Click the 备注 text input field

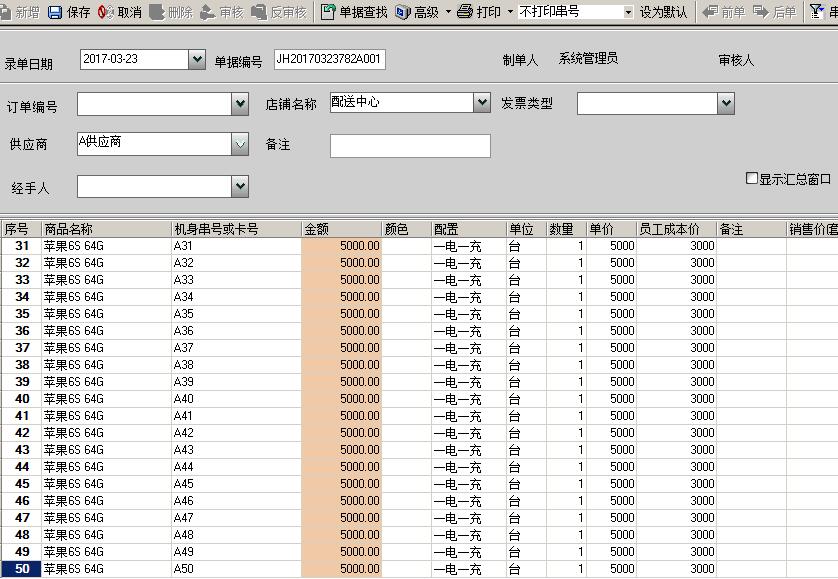point(410,146)
